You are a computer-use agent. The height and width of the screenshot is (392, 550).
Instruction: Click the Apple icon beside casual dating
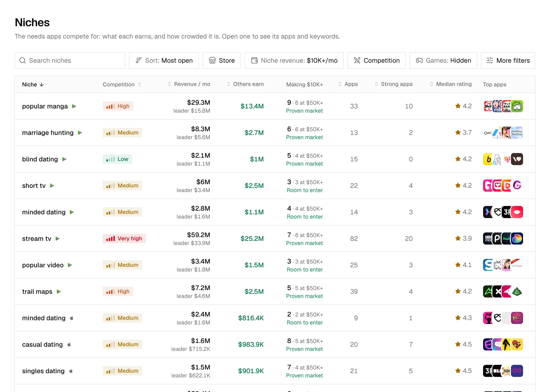point(69,344)
